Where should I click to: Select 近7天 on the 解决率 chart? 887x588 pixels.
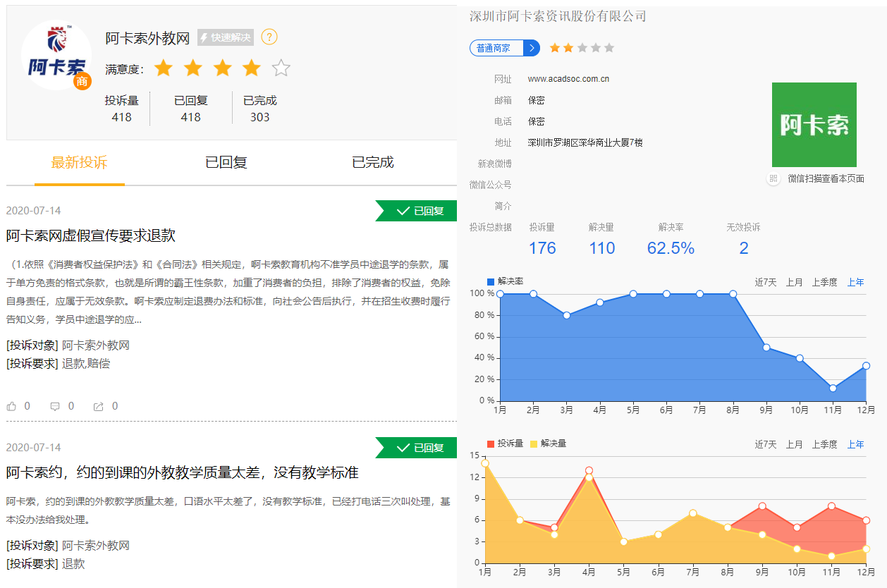tap(766, 282)
